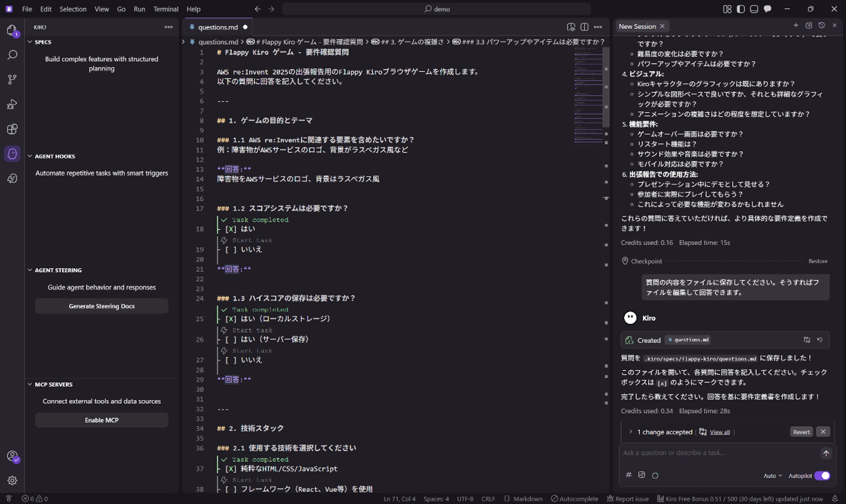Click the # context icon in chat
This screenshot has height=504, width=846.
click(x=629, y=475)
